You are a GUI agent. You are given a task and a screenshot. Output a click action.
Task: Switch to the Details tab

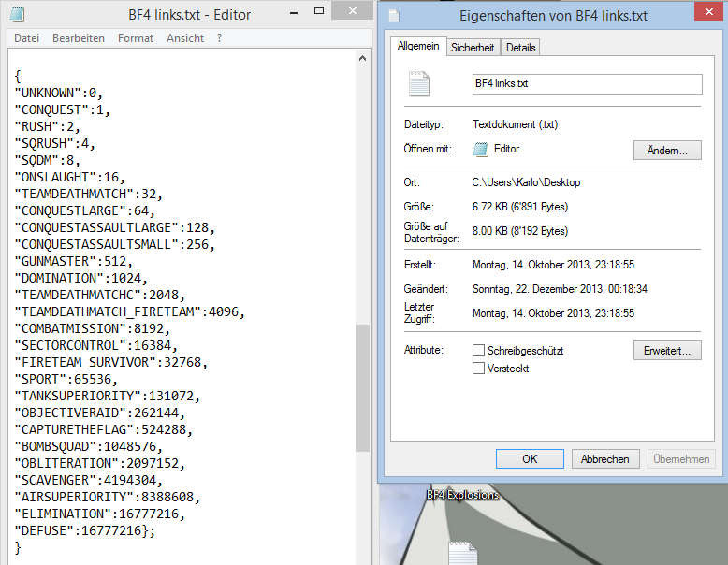point(520,48)
